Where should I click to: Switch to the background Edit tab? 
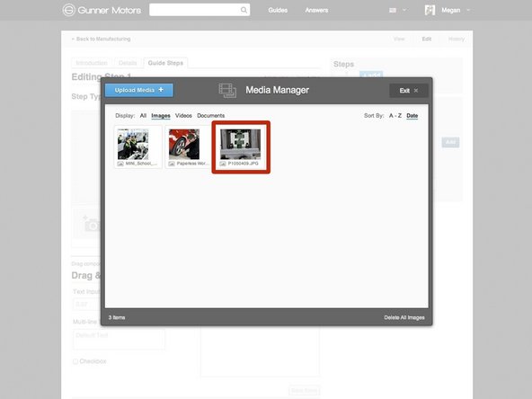427,39
